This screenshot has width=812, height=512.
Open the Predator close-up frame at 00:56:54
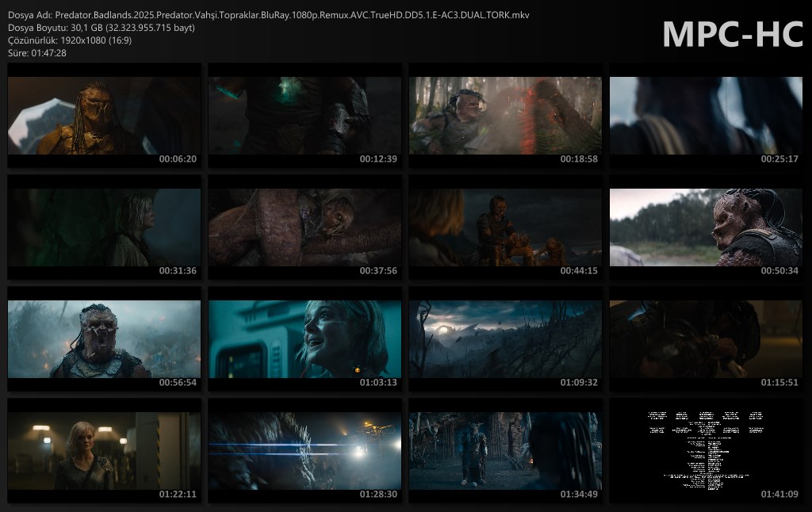click(x=104, y=339)
